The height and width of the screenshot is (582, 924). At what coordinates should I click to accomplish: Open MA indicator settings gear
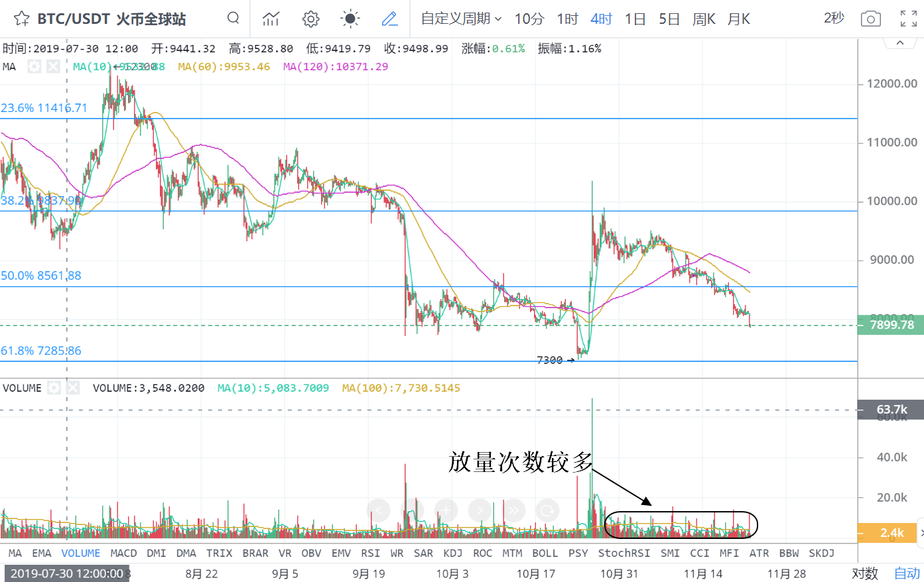coord(34,66)
